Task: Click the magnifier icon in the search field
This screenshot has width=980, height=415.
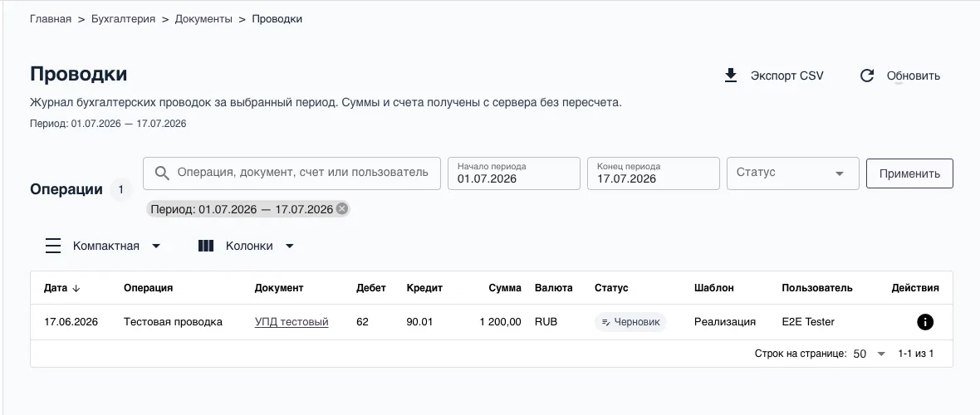Action: [162, 173]
